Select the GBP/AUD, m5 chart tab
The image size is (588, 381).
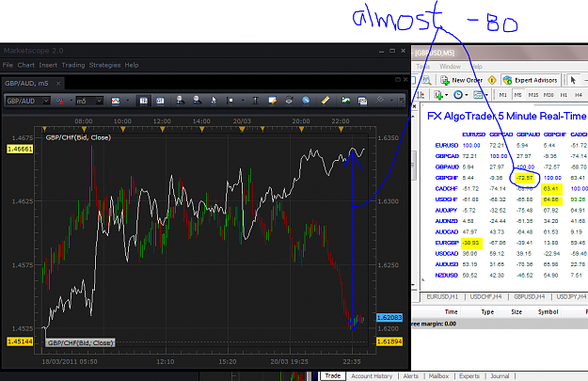point(32,83)
